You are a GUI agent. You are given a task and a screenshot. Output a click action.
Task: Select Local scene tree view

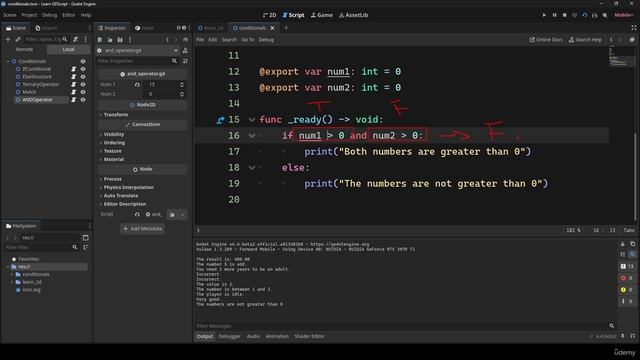point(68,49)
